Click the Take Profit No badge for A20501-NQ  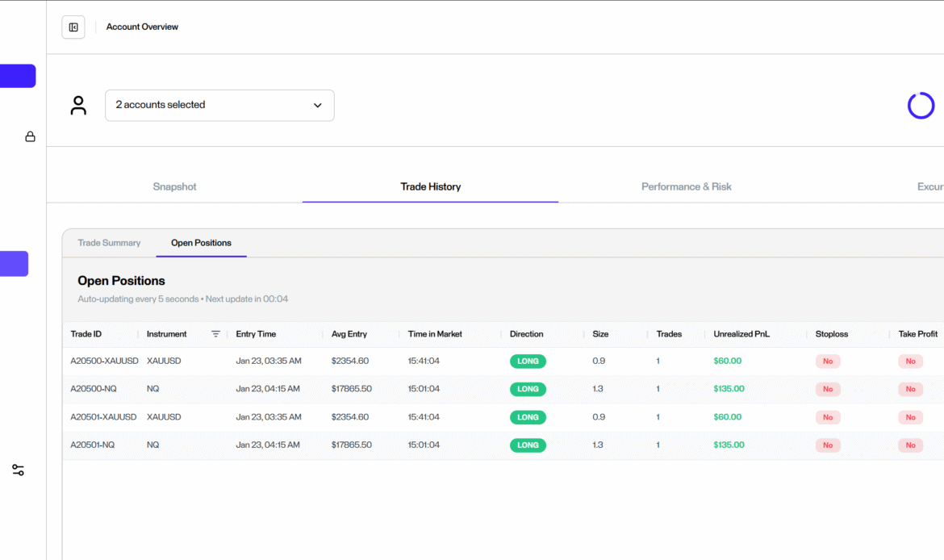coord(910,445)
